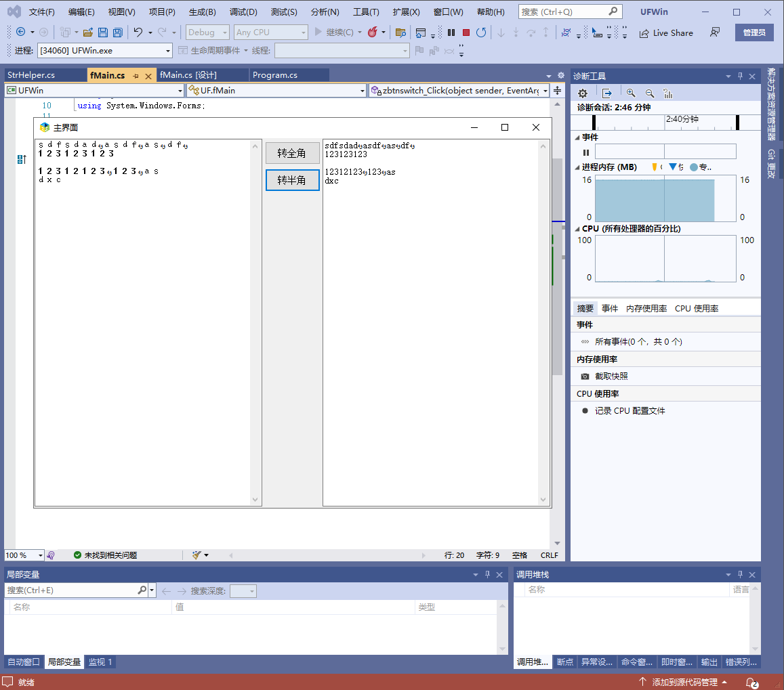Screen dimensions: 784x690
Task: Pause the debugging session
Action: 451,33
